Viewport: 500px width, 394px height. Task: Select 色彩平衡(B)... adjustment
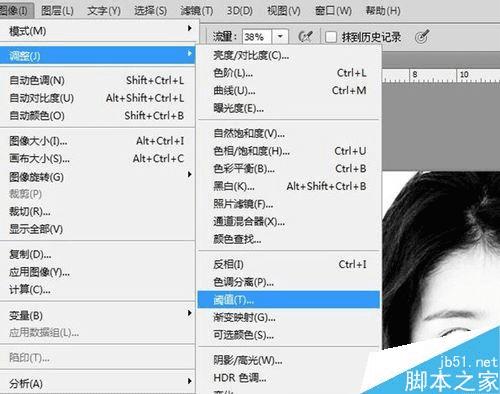(289, 169)
